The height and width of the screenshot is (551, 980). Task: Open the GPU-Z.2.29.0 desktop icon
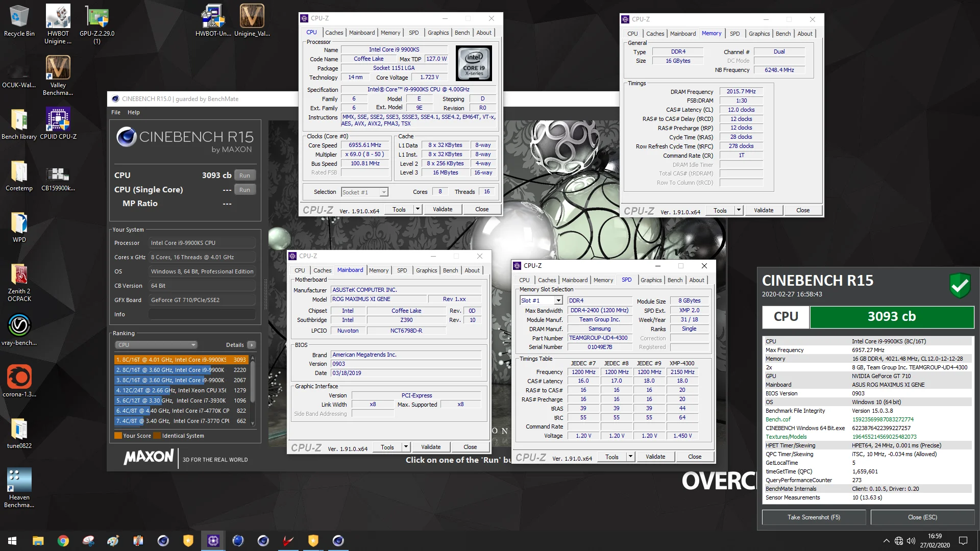tap(97, 24)
